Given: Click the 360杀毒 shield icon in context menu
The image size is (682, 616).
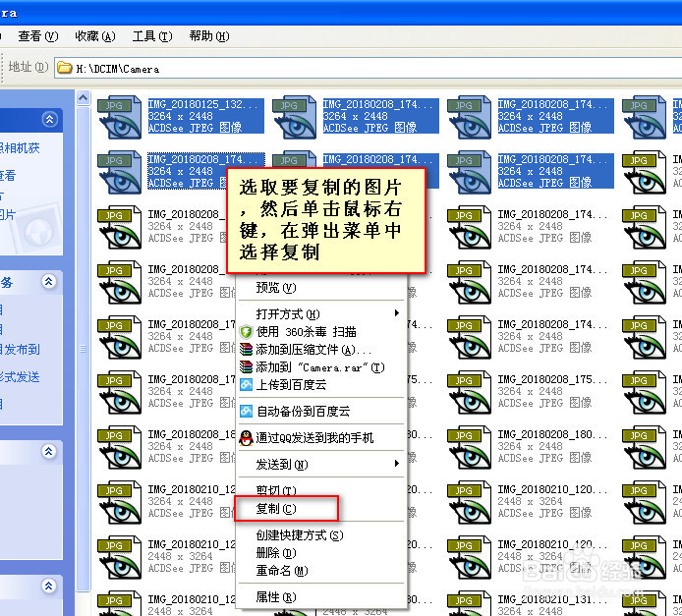Looking at the screenshot, I should pyautogui.click(x=247, y=332).
